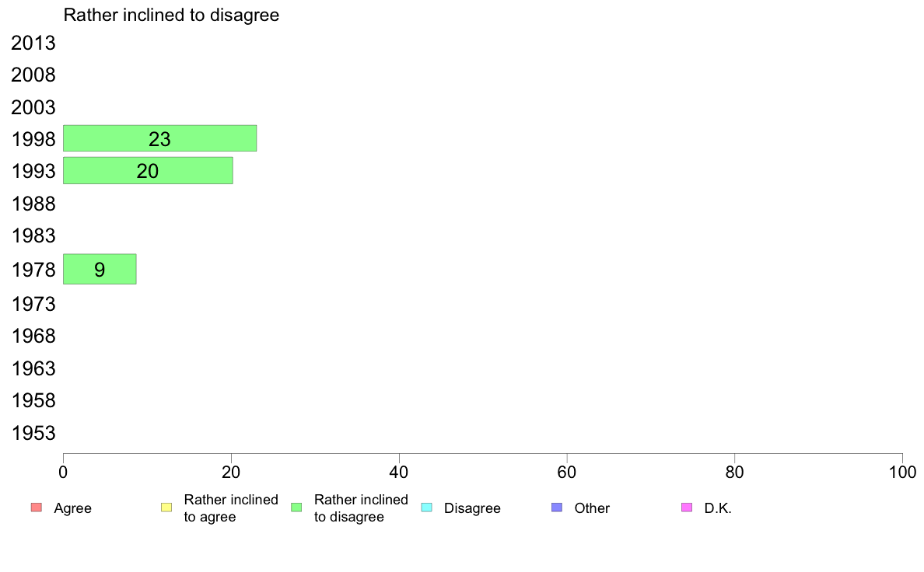
Task: Select the 1978 bar showing 9
Action: pos(100,269)
